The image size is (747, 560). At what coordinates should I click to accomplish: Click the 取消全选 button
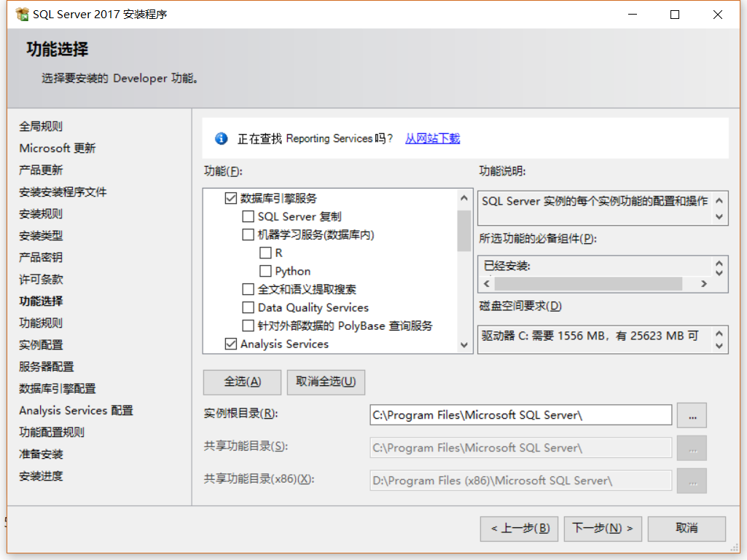[x=326, y=382]
